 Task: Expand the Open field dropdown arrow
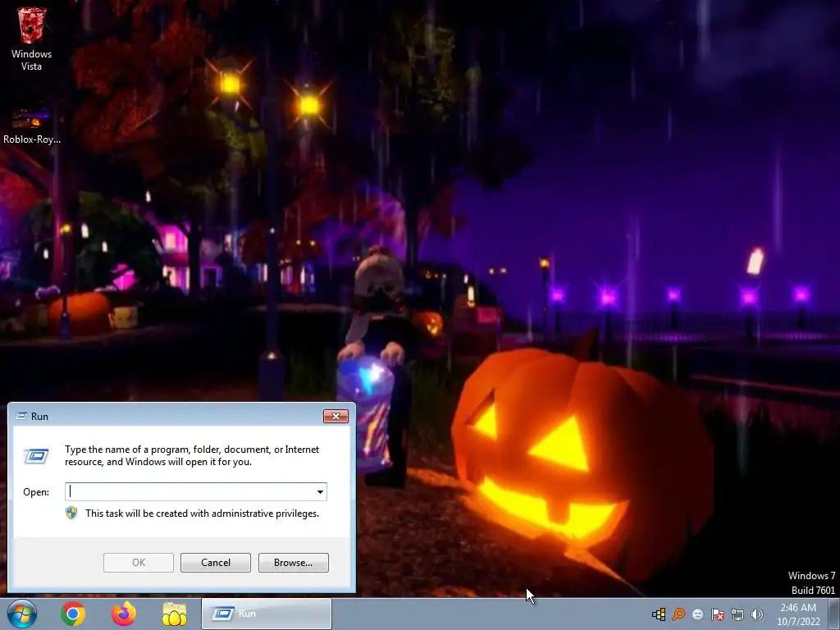tap(320, 492)
